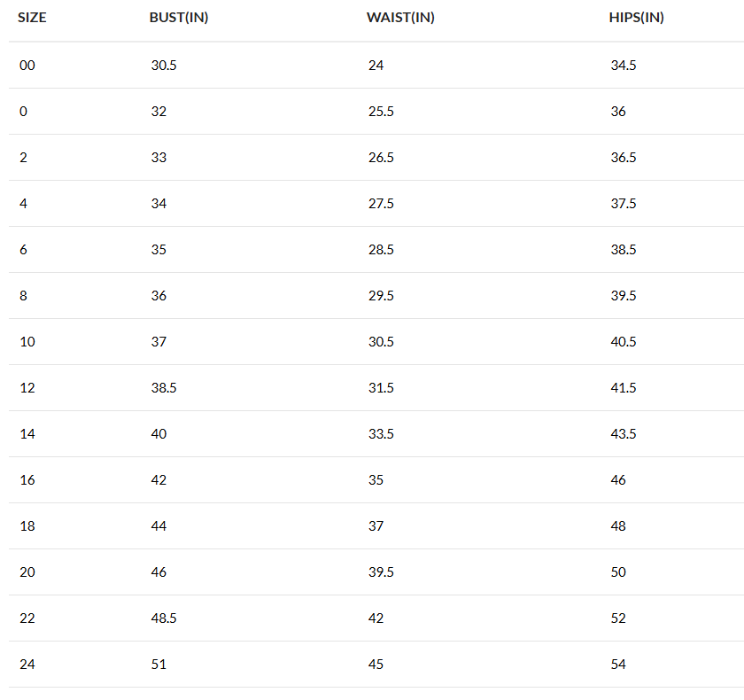Select waist value 39.5 in size 20 row
Viewport: 744px width, 700px height.
pyautogui.click(x=381, y=572)
